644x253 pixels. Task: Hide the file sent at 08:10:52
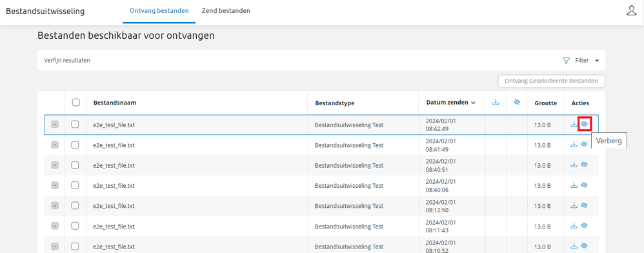585,246
